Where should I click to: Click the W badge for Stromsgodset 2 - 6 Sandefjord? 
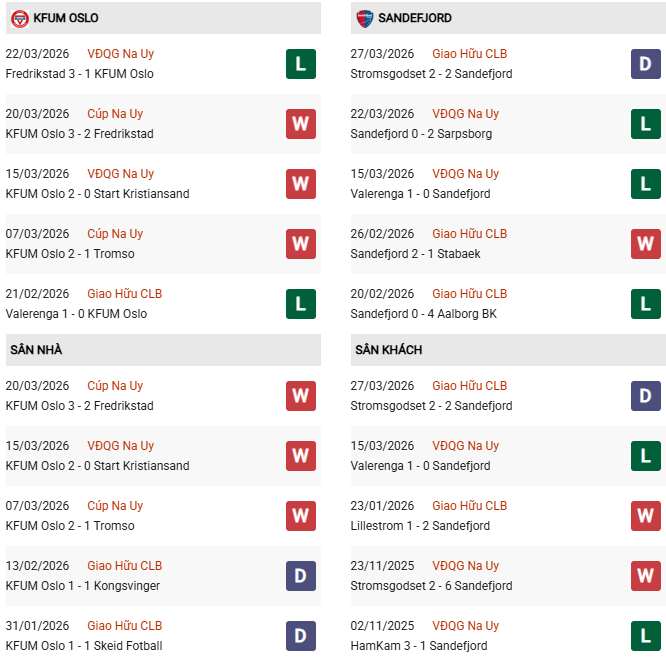coord(646,575)
